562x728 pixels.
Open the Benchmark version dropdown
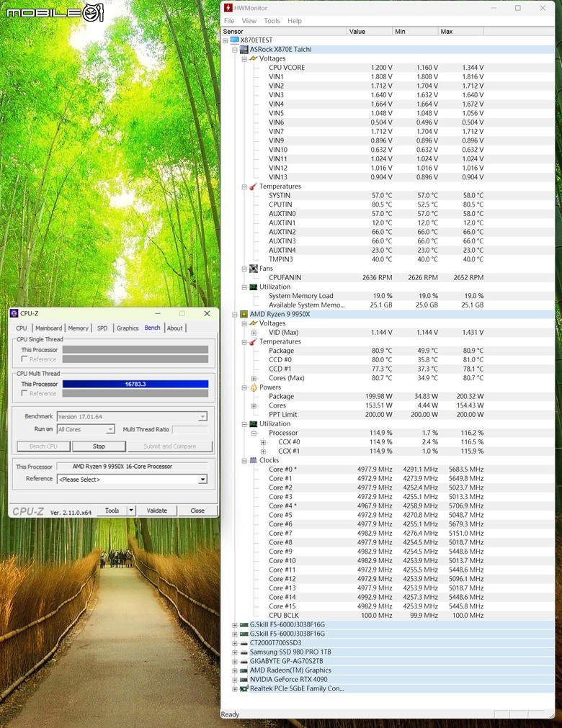pyautogui.click(x=202, y=416)
